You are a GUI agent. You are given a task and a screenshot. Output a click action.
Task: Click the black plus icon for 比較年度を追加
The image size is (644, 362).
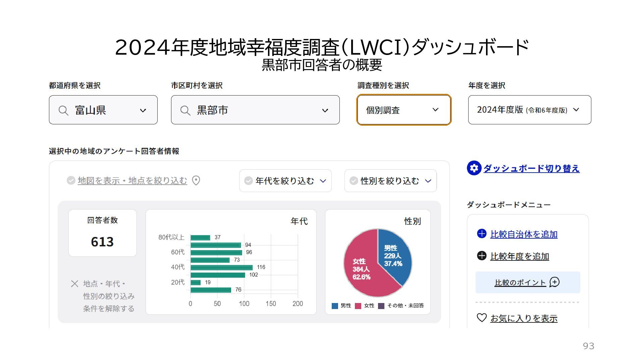coord(482,256)
